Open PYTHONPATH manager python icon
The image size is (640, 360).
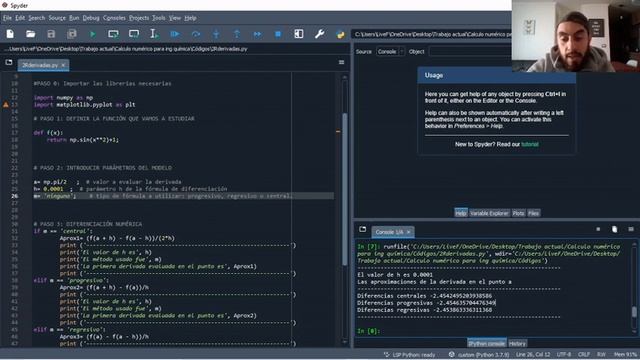340,34
